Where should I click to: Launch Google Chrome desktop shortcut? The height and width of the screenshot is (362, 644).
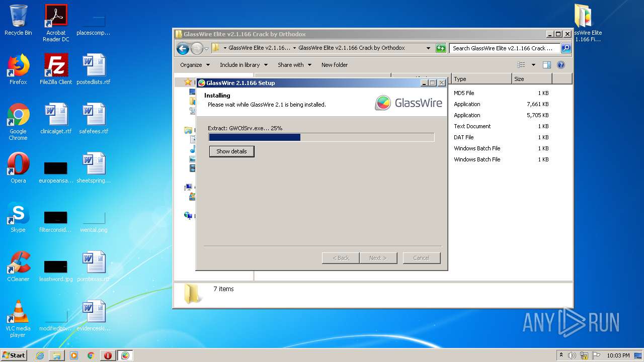(18, 122)
